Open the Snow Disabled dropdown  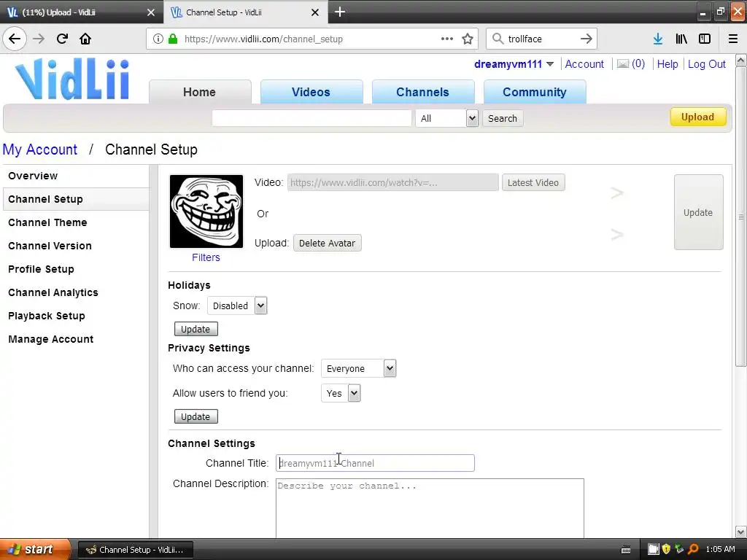tap(237, 306)
